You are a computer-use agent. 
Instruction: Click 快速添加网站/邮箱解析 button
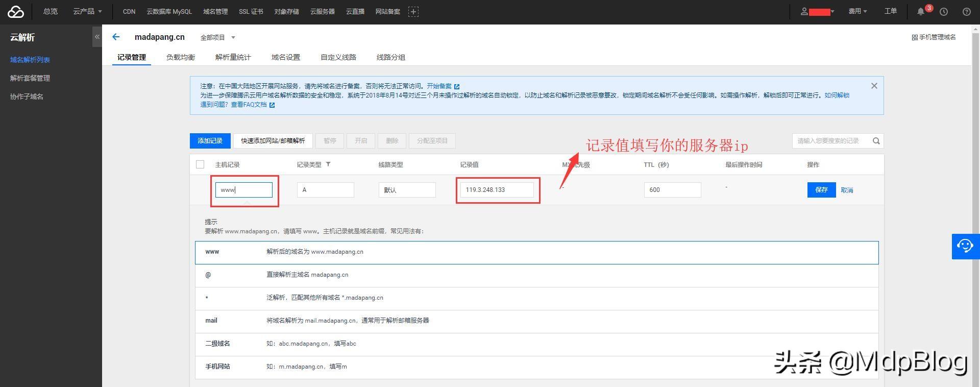coord(273,141)
